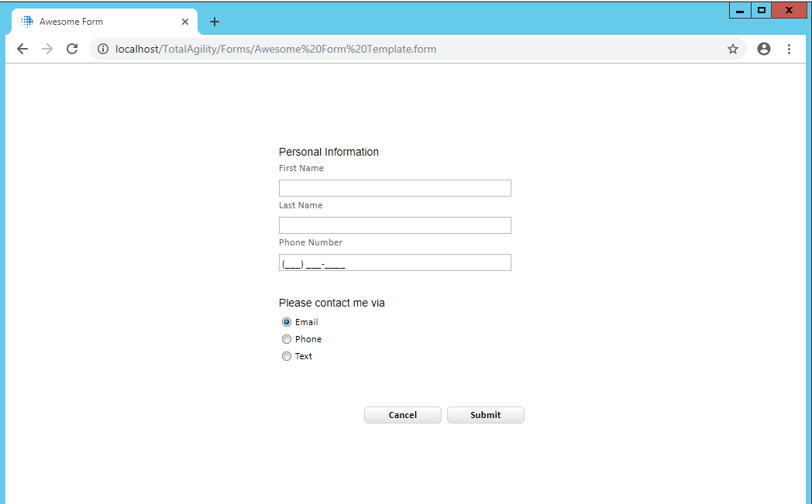Select the Email contact option

click(x=287, y=321)
